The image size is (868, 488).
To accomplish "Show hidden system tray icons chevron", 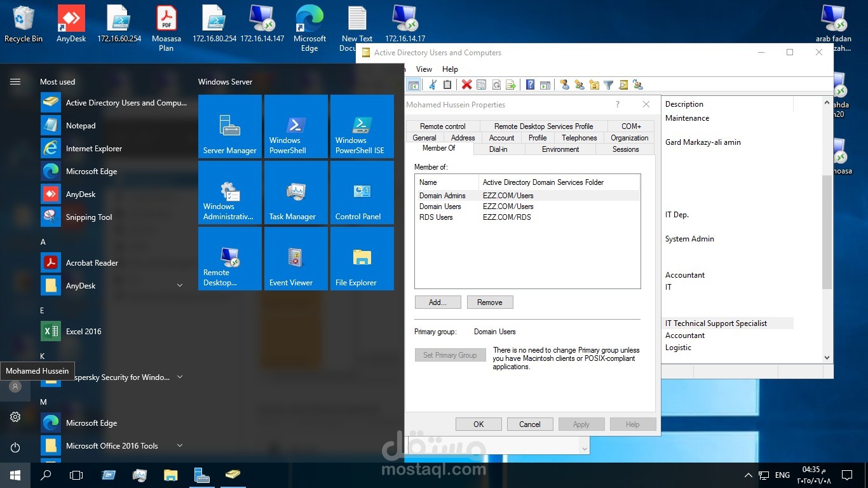I will point(748,475).
